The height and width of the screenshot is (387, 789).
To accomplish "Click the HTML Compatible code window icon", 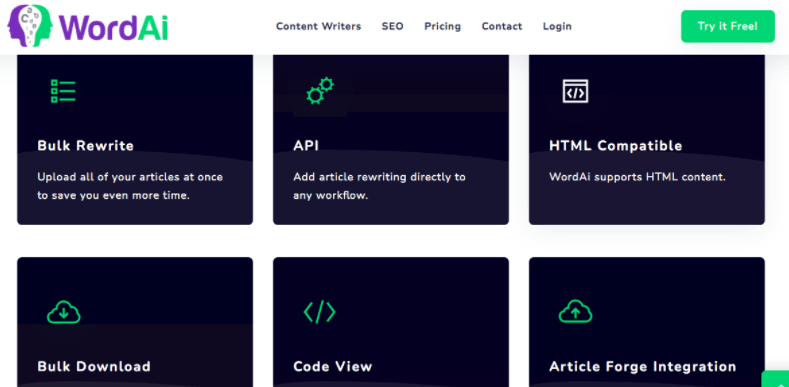I will [x=575, y=91].
